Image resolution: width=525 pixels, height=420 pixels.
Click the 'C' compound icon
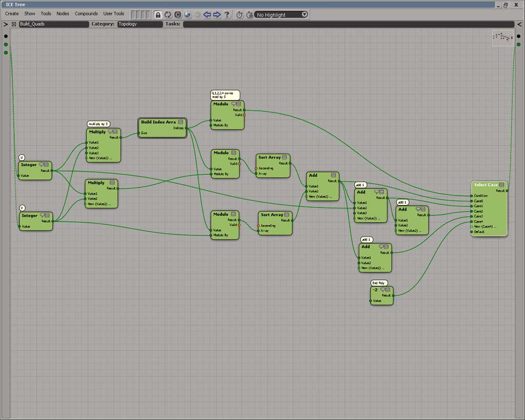[x=177, y=14]
